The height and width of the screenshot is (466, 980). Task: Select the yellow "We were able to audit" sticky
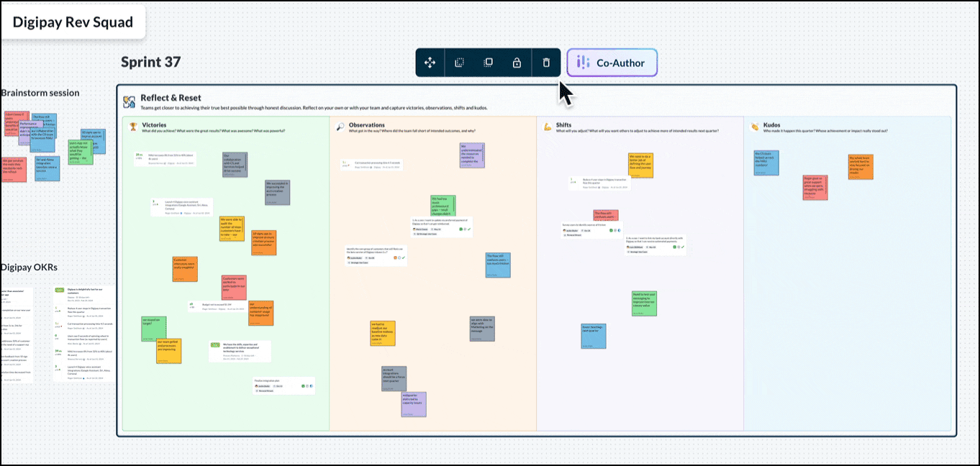pyautogui.click(x=232, y=228)
